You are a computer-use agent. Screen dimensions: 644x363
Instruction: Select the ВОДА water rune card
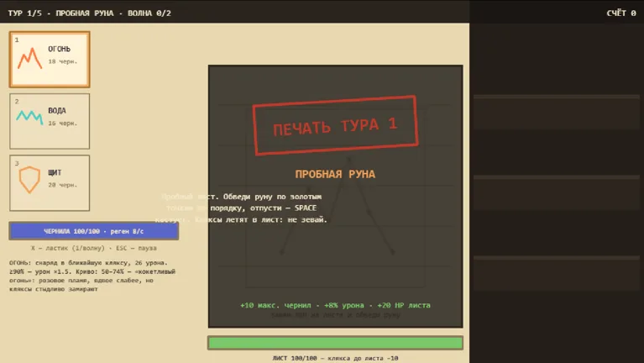[50, 121]
